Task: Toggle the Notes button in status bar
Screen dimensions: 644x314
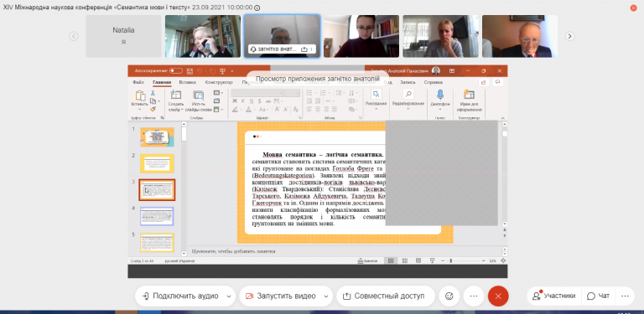Action: pyautogui.click(x=366, y=260)
